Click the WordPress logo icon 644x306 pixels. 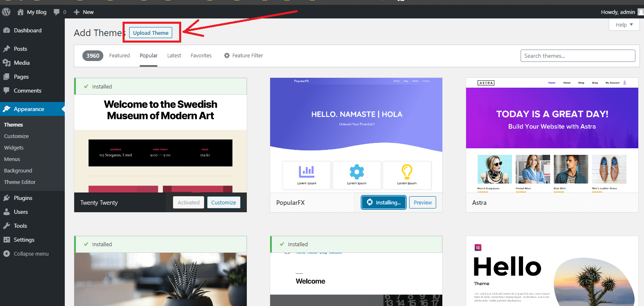pos(6,12)
